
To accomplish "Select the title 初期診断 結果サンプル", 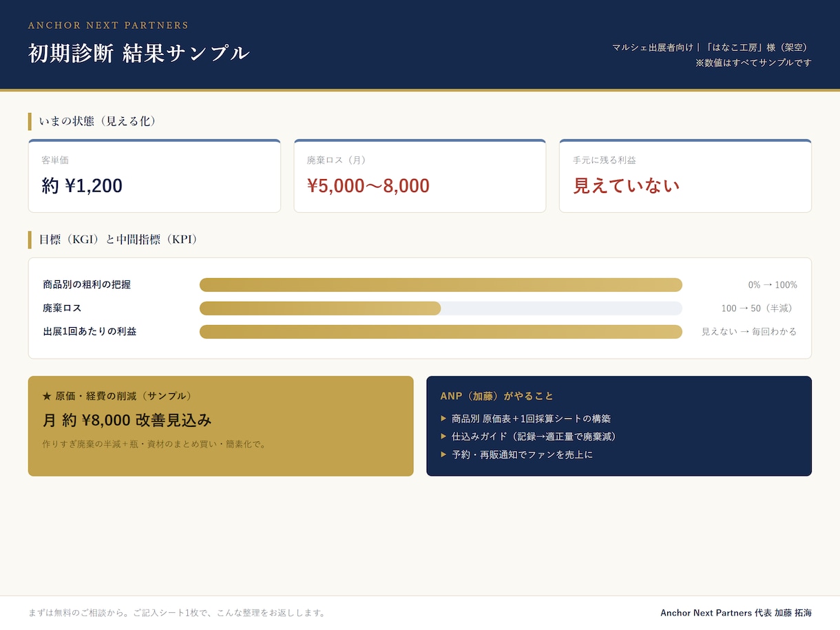I will point(139,53).
